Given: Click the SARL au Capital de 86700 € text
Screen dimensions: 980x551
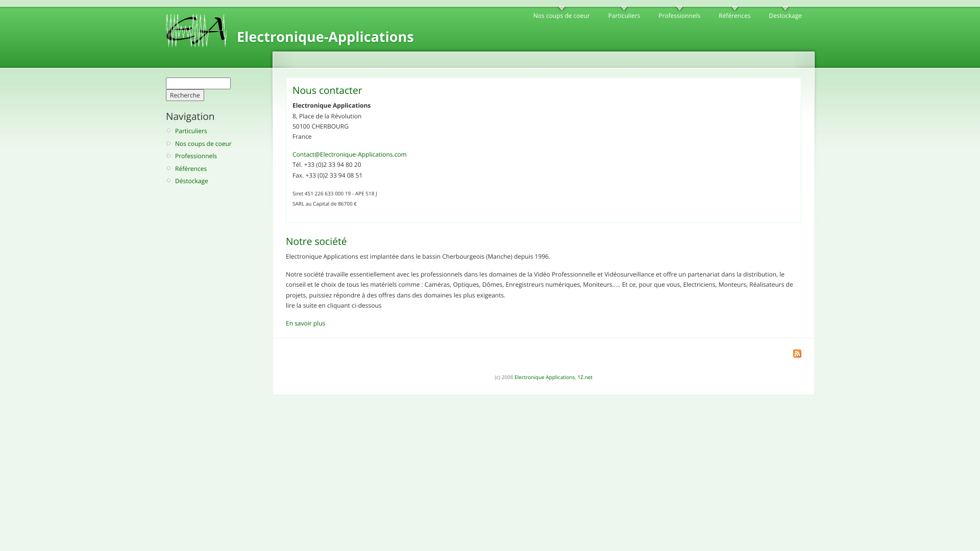Looking at the screenshot, I should click(325, 204).
